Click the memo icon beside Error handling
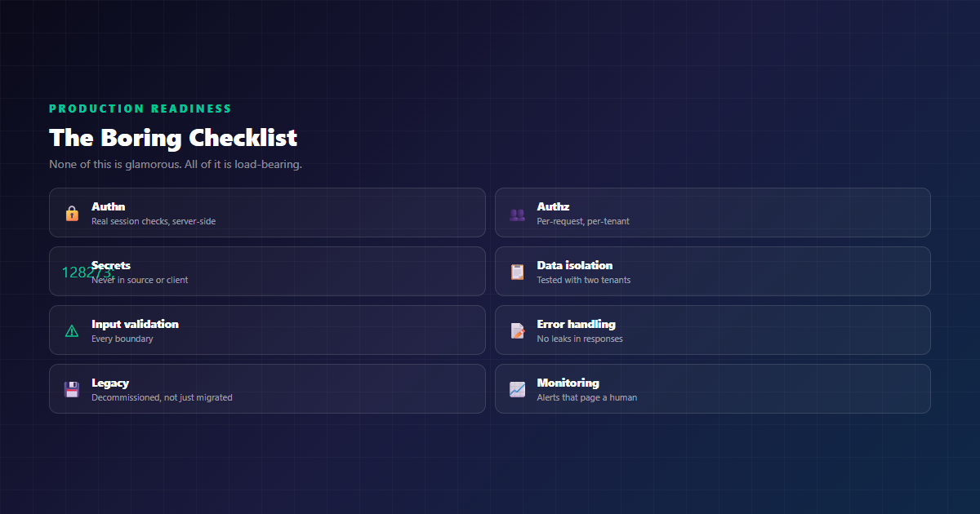This screenshot has height=514, width=980. point(517,330)
